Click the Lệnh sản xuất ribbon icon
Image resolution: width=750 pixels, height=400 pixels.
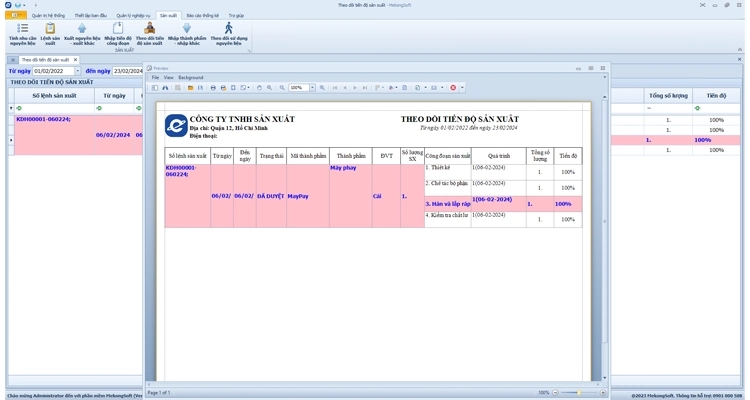(50, 30)
